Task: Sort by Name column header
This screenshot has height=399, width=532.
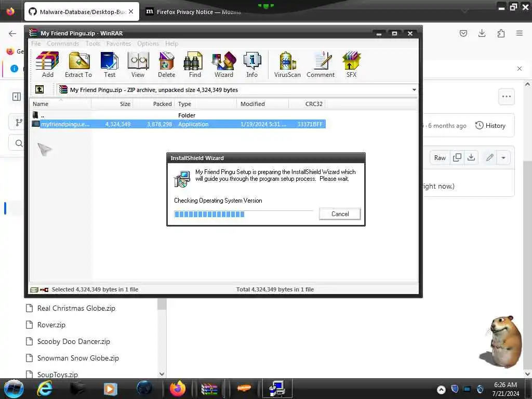Action: coord(60,104)
